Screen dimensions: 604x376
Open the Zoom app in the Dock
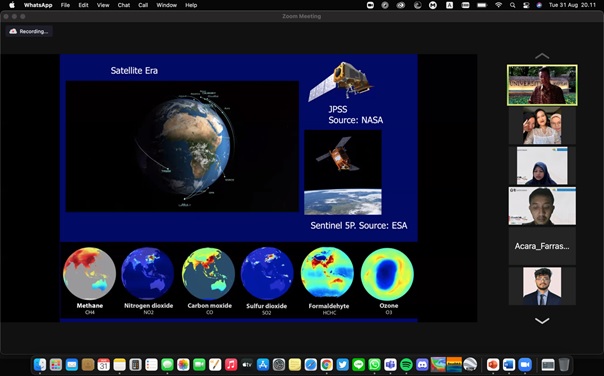coord(525,364)
